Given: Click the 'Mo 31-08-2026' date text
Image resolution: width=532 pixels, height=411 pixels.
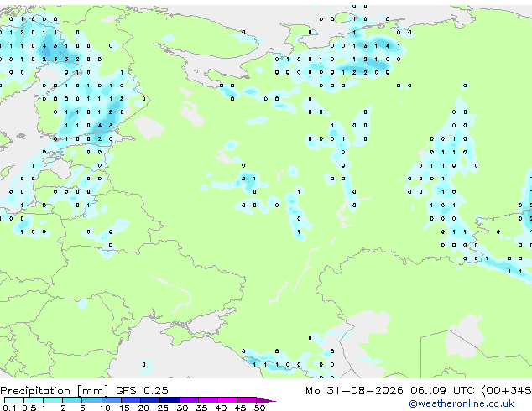Looking at the screenshot, I should coord(354,391).
